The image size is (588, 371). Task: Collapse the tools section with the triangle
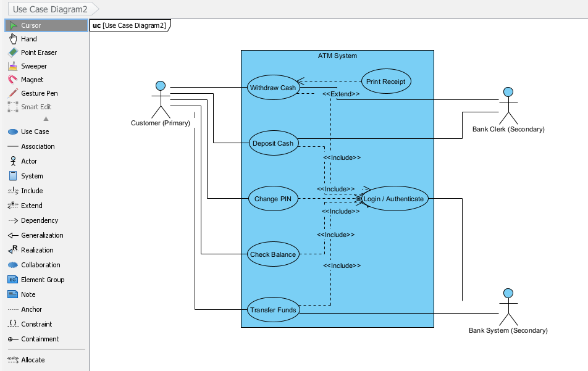point(46,119)
